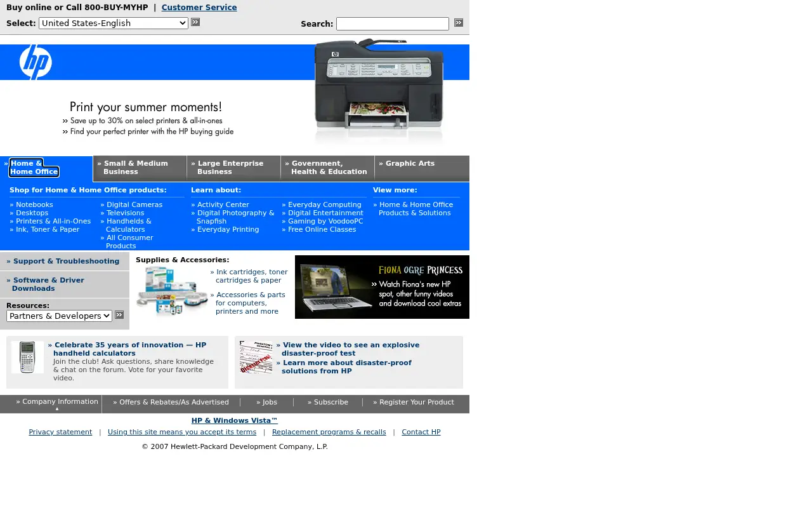This screenshot has width=812, height=508.
Task: Open the Company Information footer menu
Action: [57, 402]
